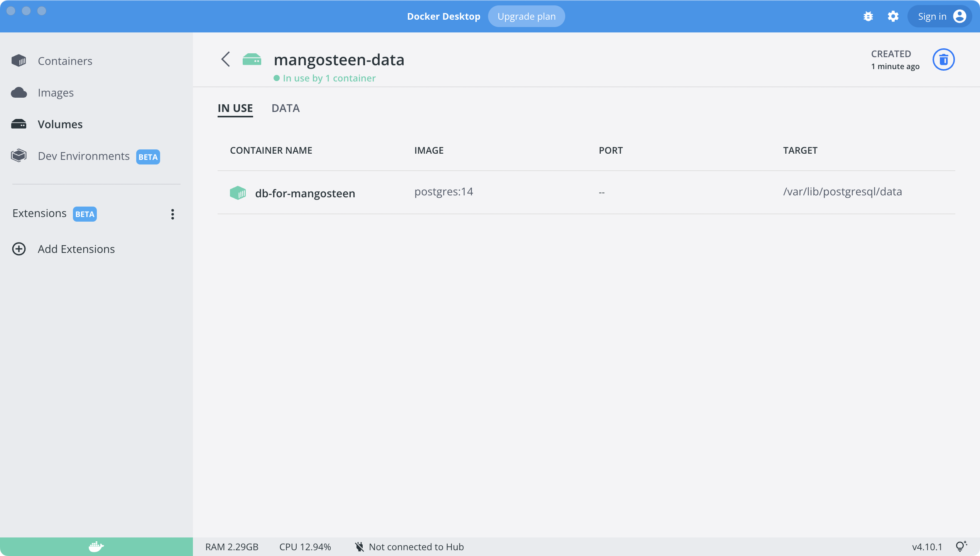Open the Dev Environments icon
980x556 pixels.
coord(19,156)
